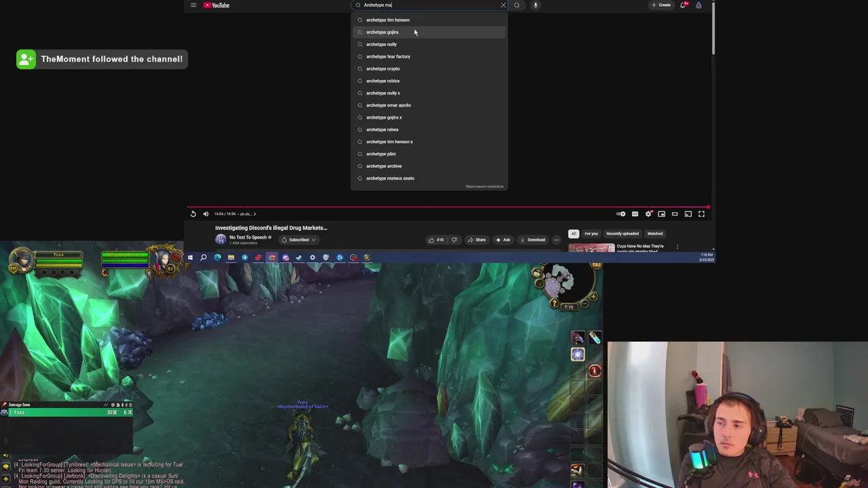This screenshot has width=868, height=488.
Task: Toggle the autoplay switch
Action: pos(621,214)
